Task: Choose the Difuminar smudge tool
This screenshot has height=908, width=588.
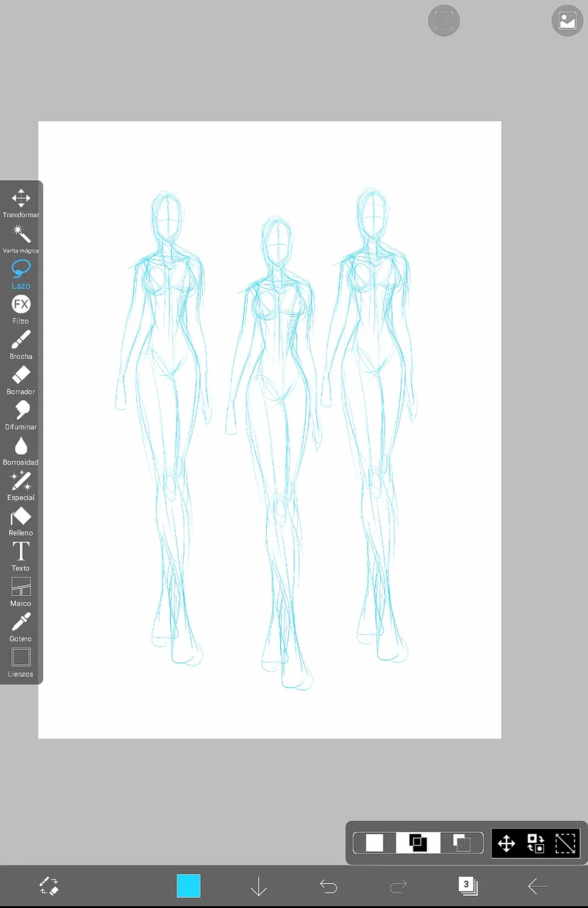Action: (21, 416)
